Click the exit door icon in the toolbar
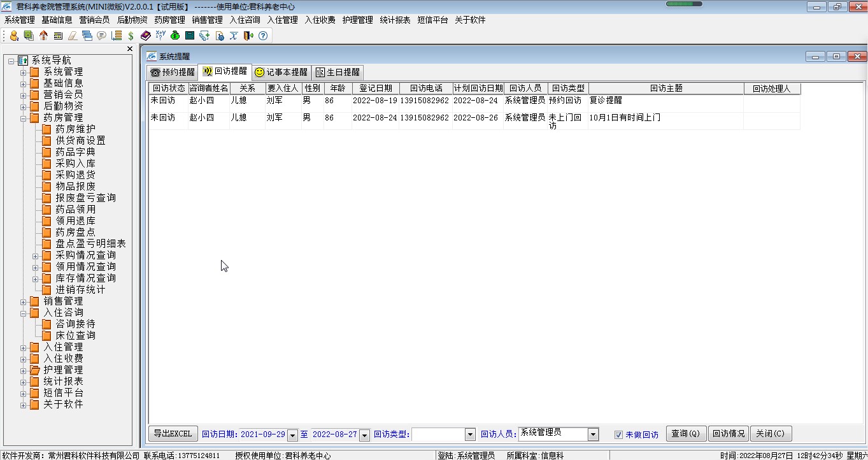This screenshot has width=868, height=460. [x=248, y=36]
